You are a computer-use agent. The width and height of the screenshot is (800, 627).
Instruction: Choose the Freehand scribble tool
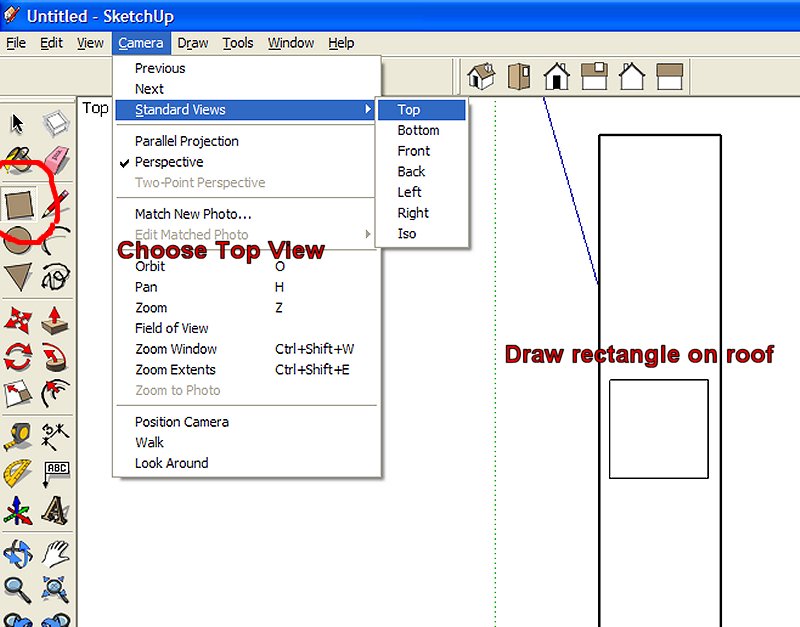tap(56, 277)
